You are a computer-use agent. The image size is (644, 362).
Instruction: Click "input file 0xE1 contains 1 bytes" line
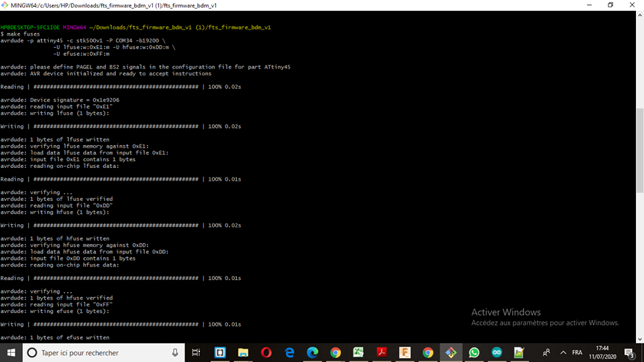(x=68, y=159)
